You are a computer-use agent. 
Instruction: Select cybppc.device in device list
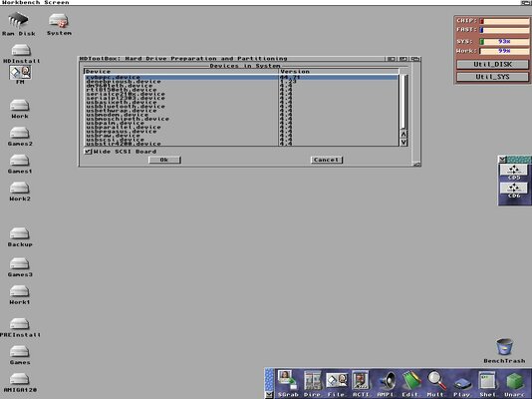(x=241, y=78)
